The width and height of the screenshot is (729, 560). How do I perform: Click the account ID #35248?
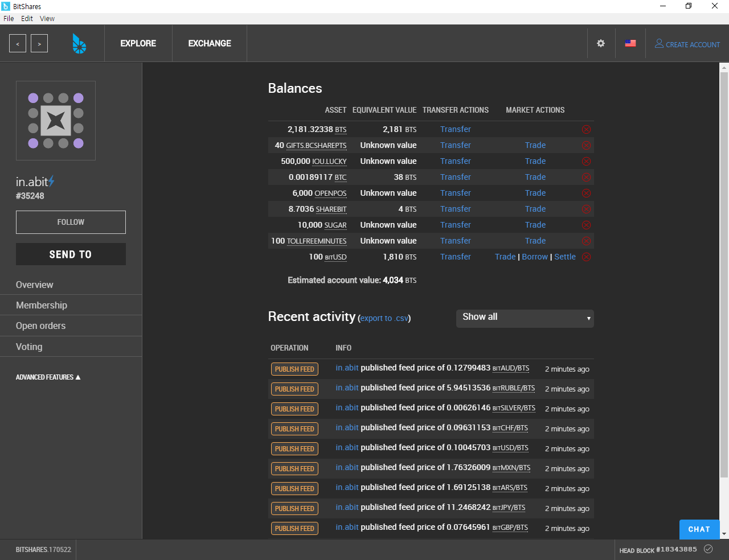(x=30, y=196)
